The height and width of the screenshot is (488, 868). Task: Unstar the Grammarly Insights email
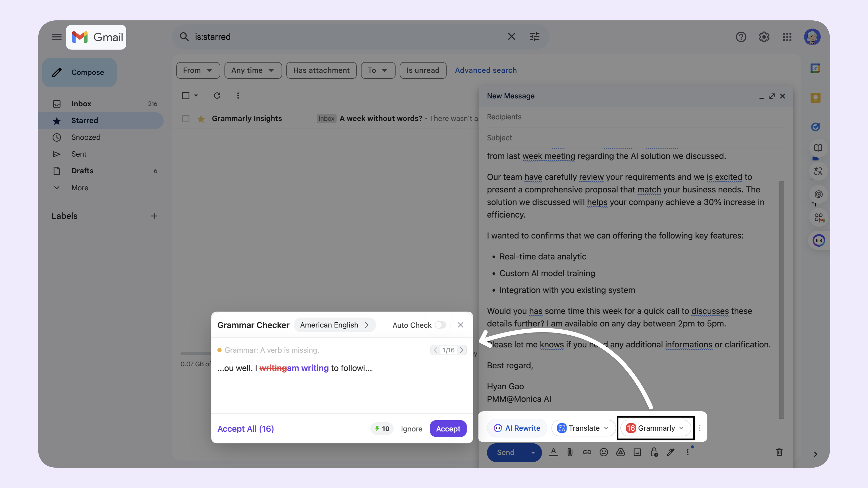(201, 119)
